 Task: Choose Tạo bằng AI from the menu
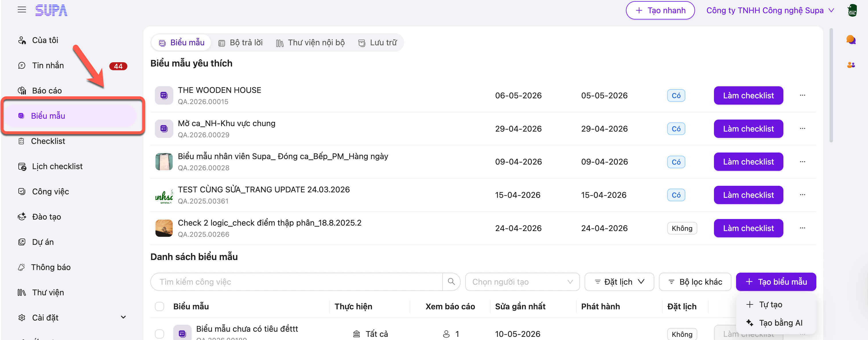click(x=776, y=323)
